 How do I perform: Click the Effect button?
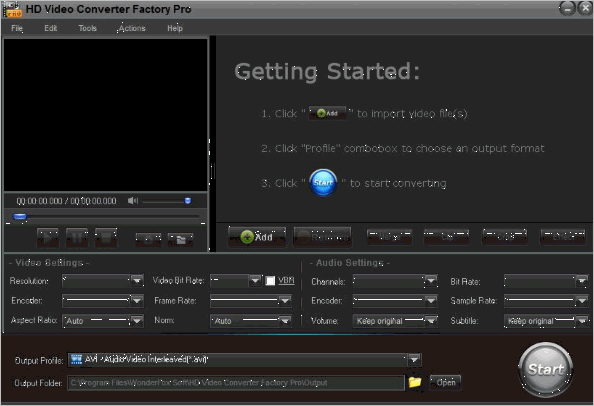click(563, 237)
